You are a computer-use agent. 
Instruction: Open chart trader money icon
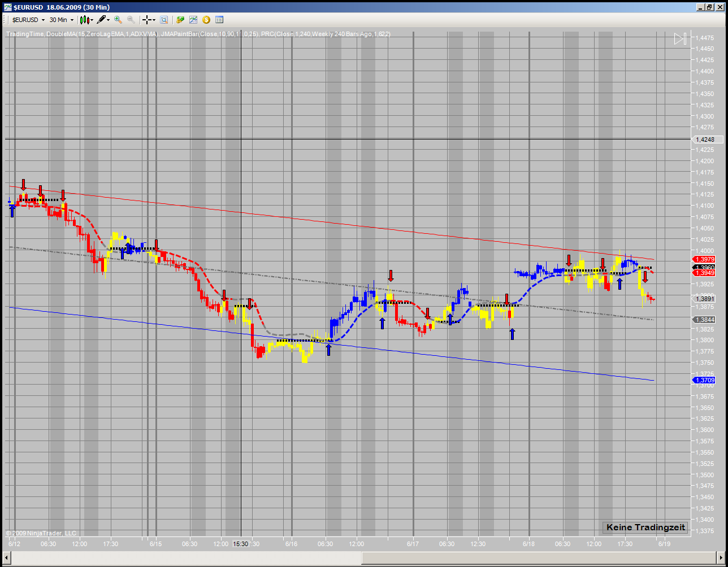[x=180, y=20]
